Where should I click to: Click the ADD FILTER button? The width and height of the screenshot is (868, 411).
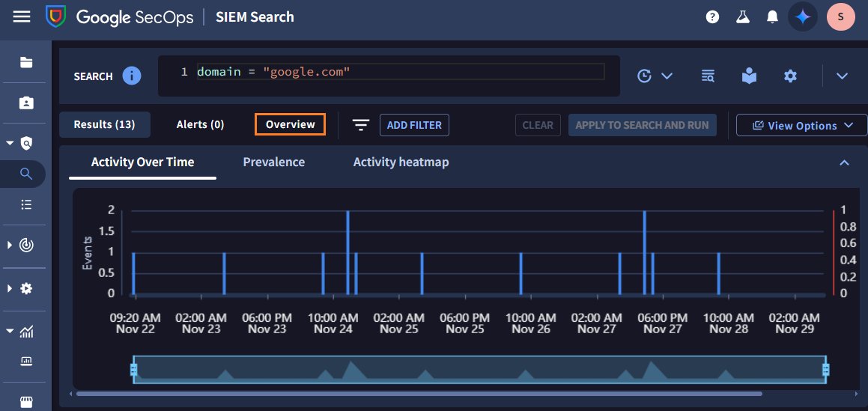(414, 125)
